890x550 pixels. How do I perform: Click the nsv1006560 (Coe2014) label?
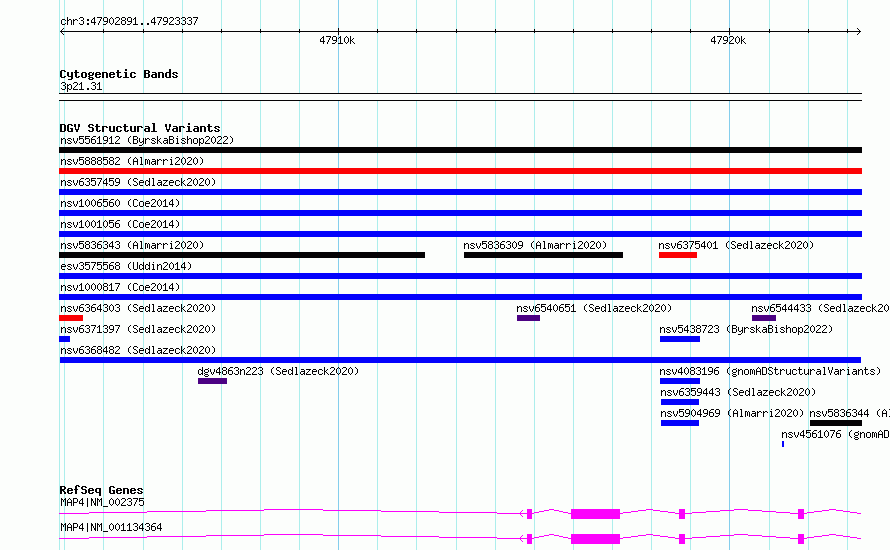coord(120,203)
